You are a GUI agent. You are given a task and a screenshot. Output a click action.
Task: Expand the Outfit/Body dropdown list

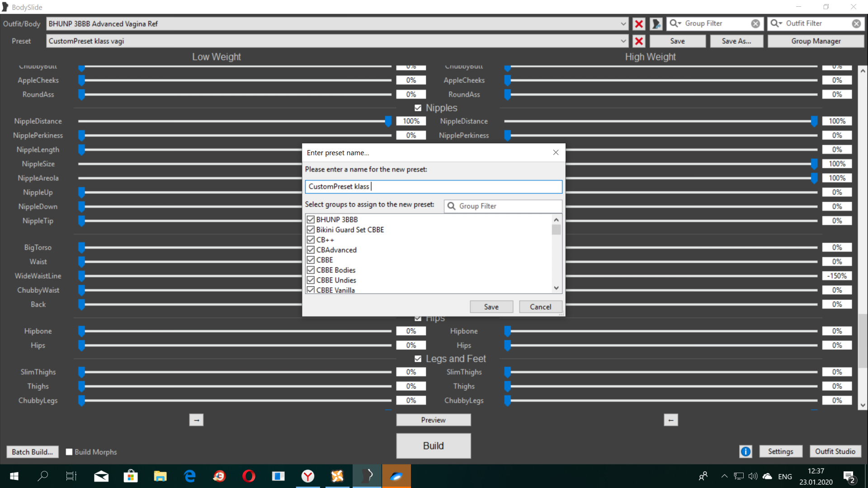[x=623, y=24]
